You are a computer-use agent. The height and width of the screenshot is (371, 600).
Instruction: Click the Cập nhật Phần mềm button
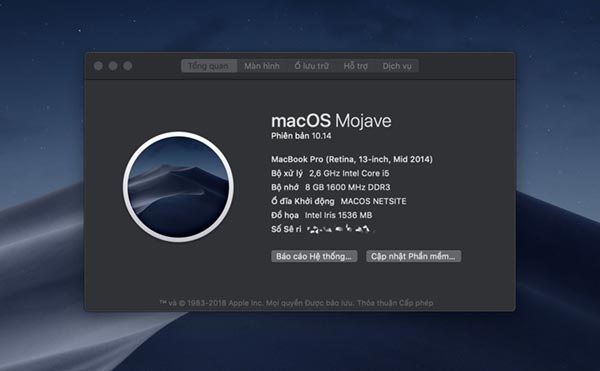coord(413,256)
